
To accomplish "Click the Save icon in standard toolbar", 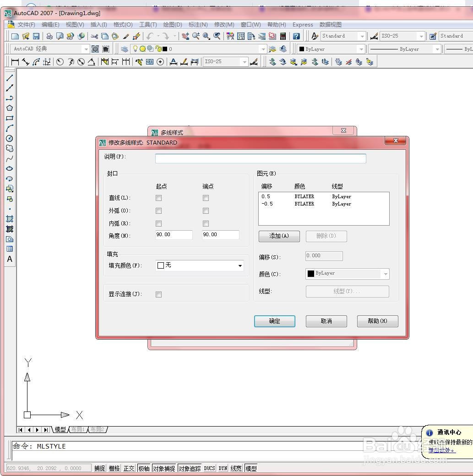I will pyautogui.click(x=36, y=37).
